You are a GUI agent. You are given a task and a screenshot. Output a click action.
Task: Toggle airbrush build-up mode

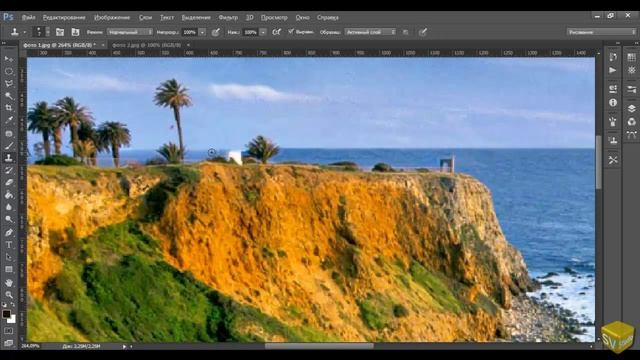pyautogui.click(x=276, y=32)
